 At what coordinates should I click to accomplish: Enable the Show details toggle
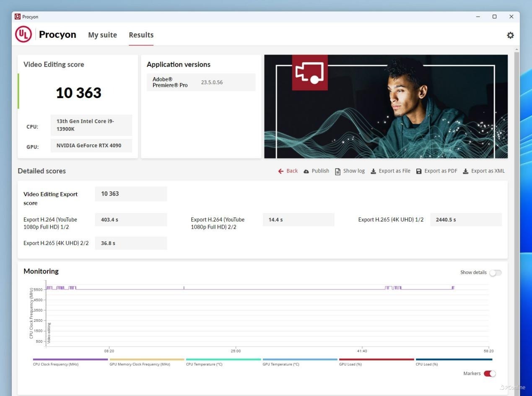(495, 273)
